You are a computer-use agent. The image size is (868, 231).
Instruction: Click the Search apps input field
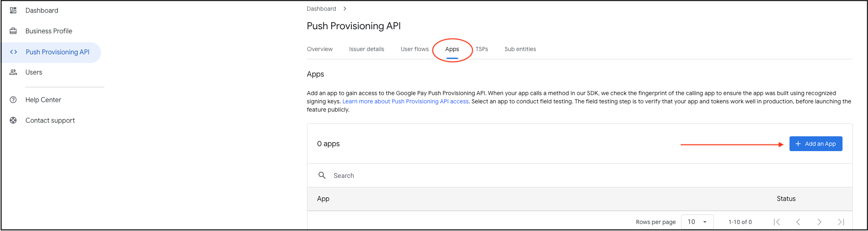[x=579, y=175]
